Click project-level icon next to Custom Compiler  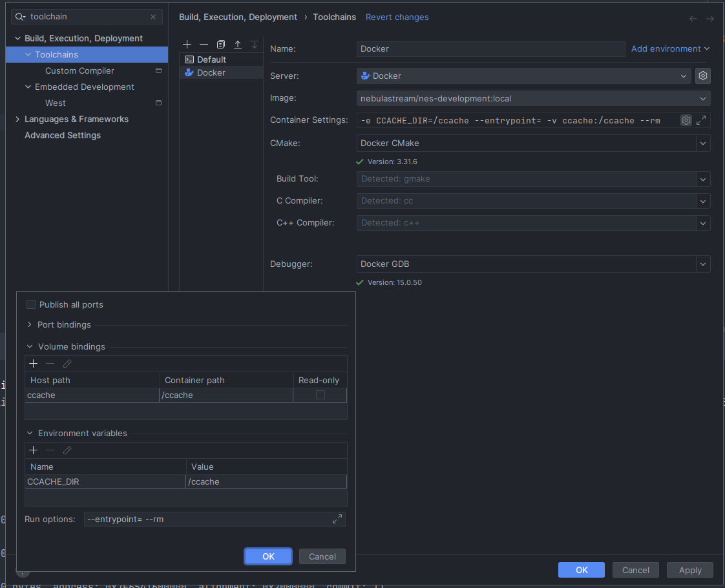[158, 70]
